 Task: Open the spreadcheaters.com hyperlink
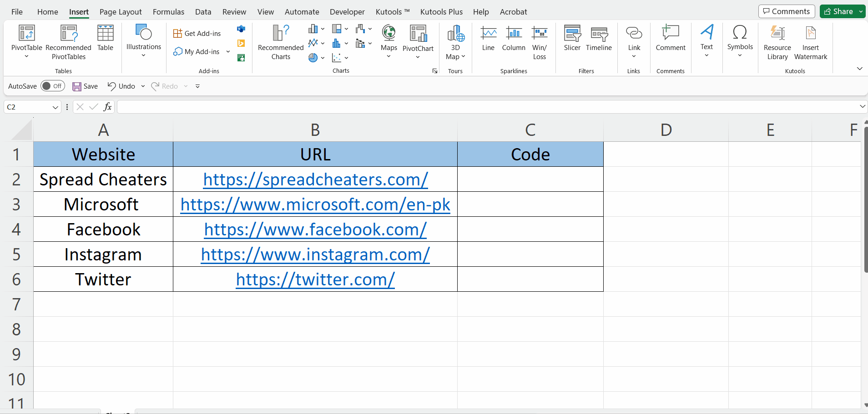pyautogui.click(x=315, y=180)
